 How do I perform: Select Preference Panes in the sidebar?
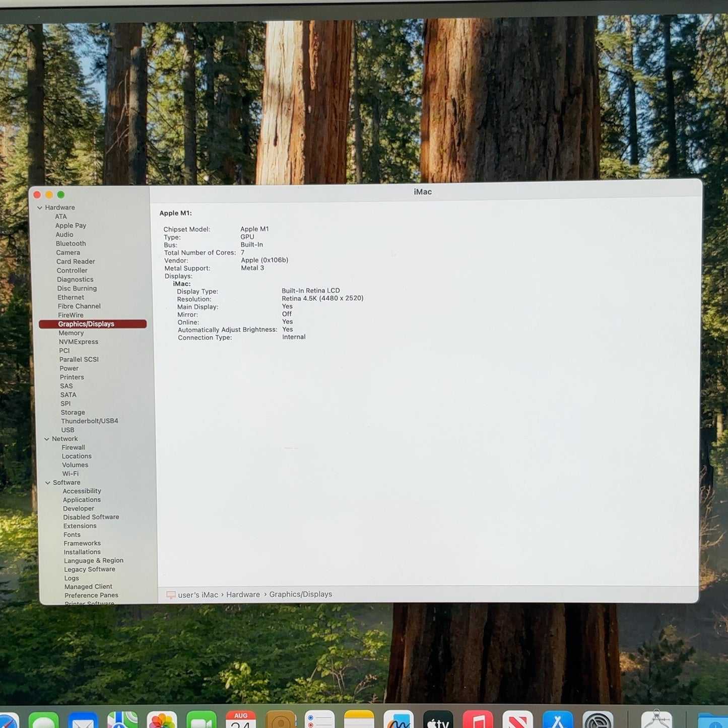(x=92, y=595)
